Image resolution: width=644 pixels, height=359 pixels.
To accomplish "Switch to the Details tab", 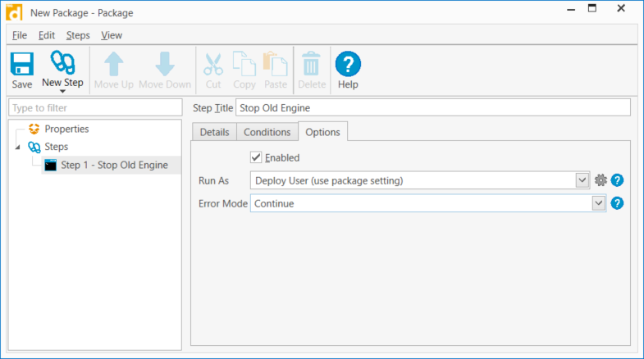I will coord(214,132).
